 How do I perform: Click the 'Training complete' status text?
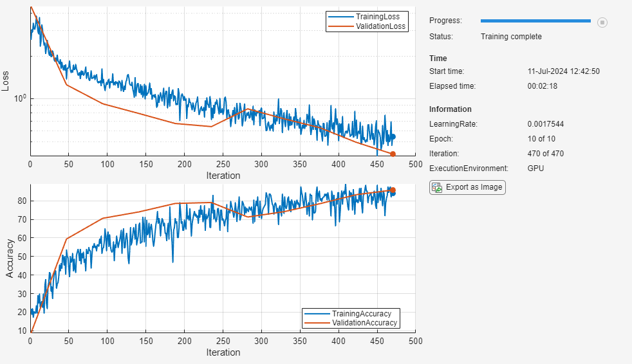point(511,37)
